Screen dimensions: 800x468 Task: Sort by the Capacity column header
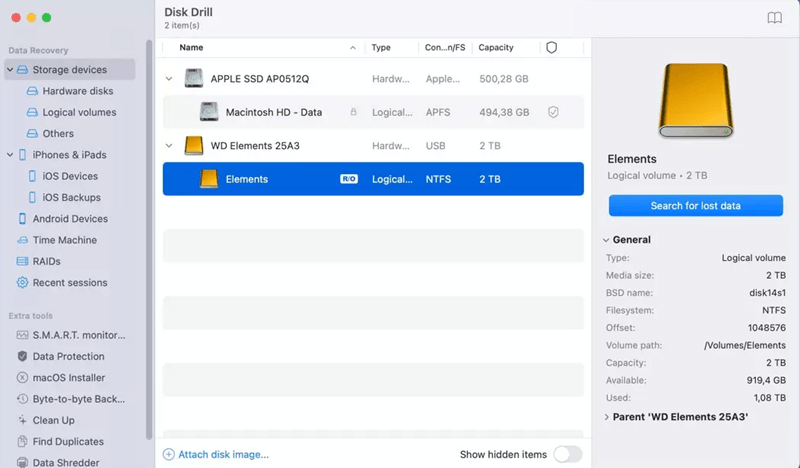click(x=496, y=47)
